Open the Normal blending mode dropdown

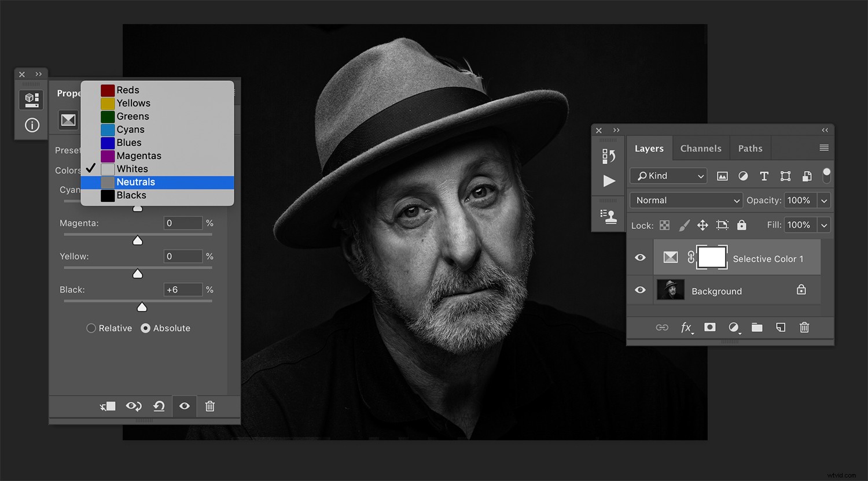(686, 200)
